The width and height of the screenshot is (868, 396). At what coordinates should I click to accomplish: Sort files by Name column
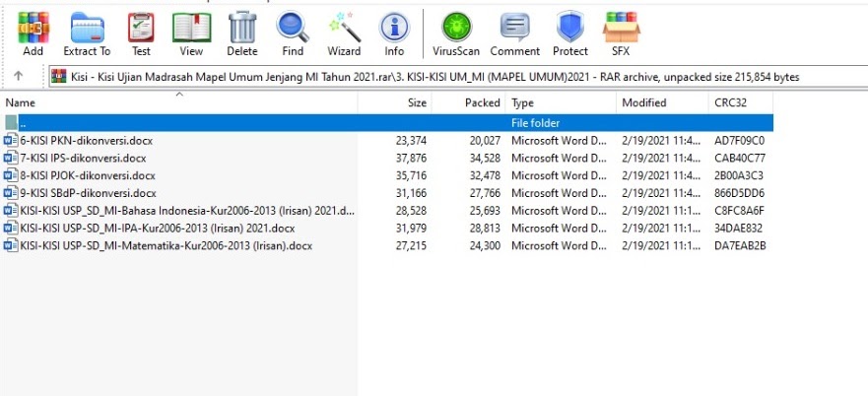[x=179, y=102]
